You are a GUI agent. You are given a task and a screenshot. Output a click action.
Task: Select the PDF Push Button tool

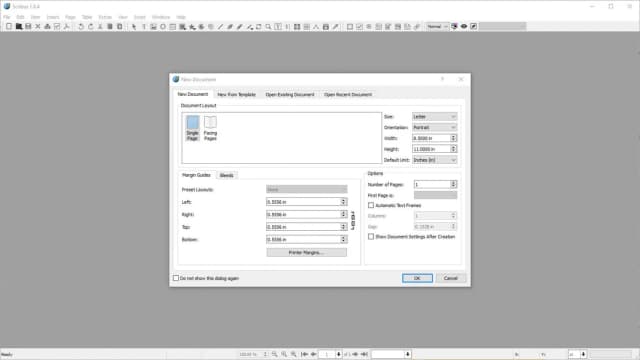click(350, 27)
